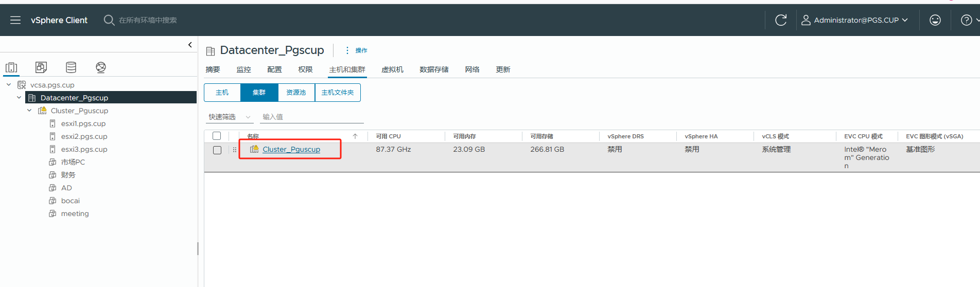Viewport: 980px width, 287px height.
Task: Show the 主机 hosts list button
Action: pos(222,93)
